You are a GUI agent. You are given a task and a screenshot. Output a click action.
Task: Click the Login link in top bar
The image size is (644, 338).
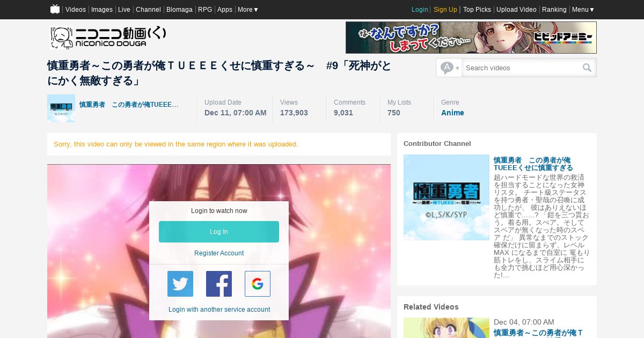pyautogui.click(x=420, y=10)
